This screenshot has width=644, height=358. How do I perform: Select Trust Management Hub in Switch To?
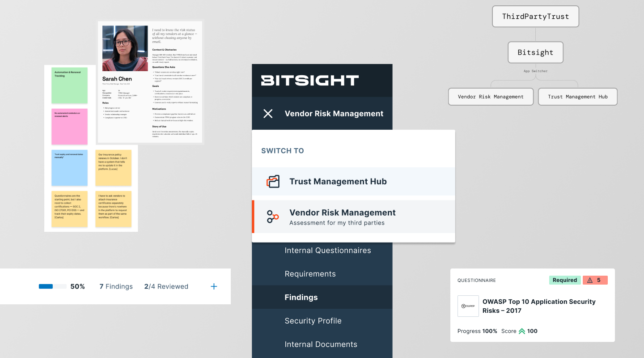tap(353, 181)
